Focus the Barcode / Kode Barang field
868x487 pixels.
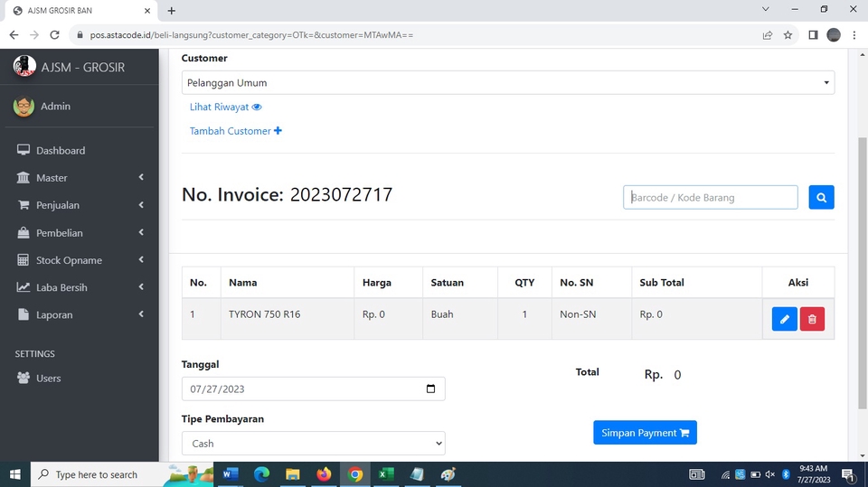click(711, 198)
